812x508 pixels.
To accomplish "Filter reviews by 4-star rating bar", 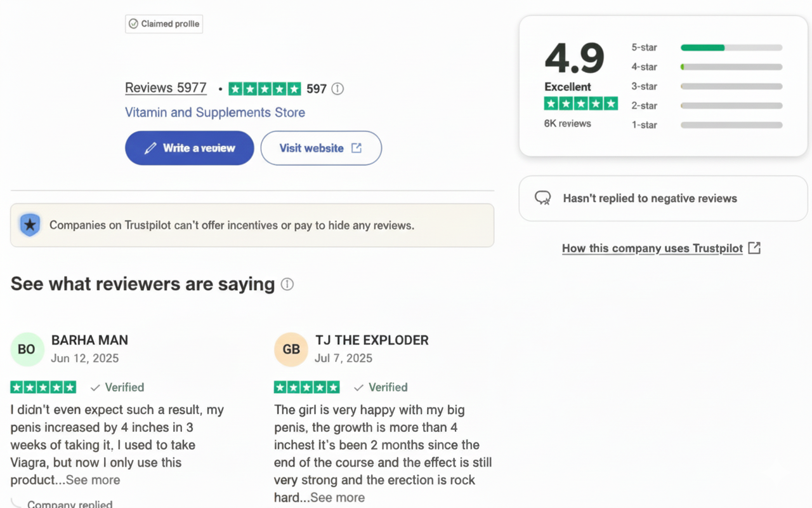I will pos(731,67).
